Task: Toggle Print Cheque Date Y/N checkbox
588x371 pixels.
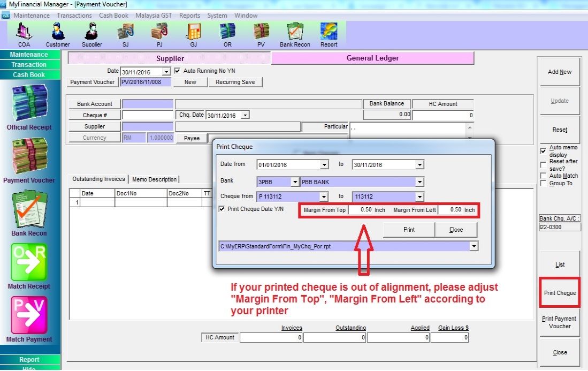Action: [x=222, y=209]
